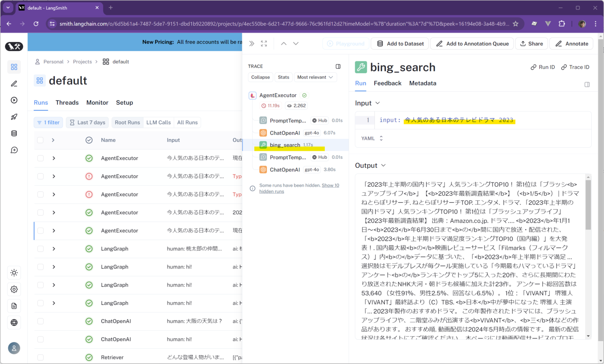The width and height of the screenshot is (604, 364).
Task: Expand the first LangGraph run row
Action: click(x=54, y=248)
